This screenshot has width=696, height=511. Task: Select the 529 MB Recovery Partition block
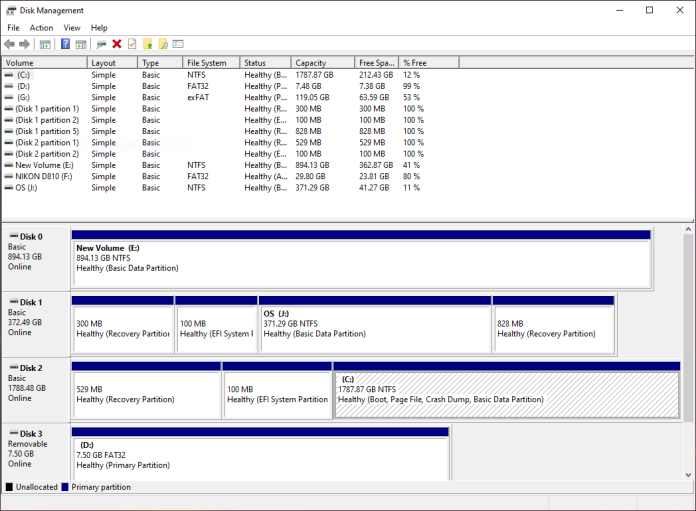(x=146, y=390)
